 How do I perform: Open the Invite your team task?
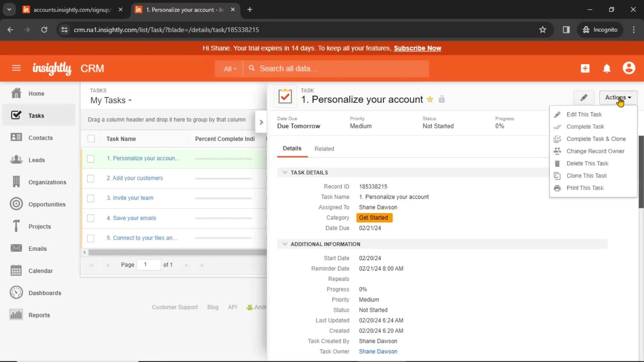click(130, 198)
